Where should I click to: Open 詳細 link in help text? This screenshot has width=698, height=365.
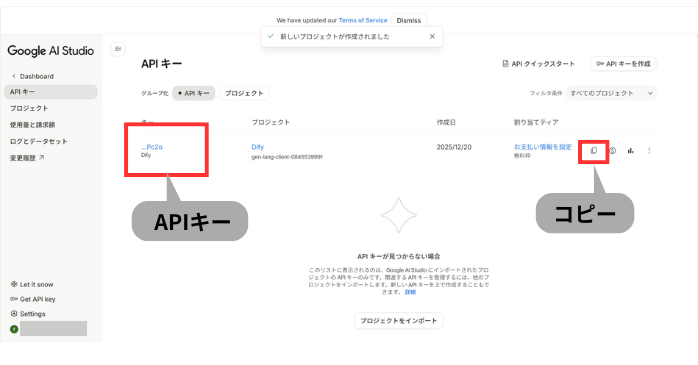coord(410,292)
